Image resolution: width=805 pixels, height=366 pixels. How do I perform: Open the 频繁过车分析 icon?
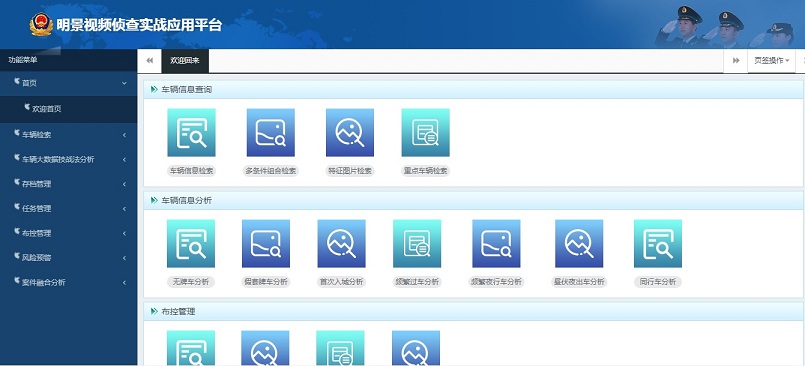(417, 244)
